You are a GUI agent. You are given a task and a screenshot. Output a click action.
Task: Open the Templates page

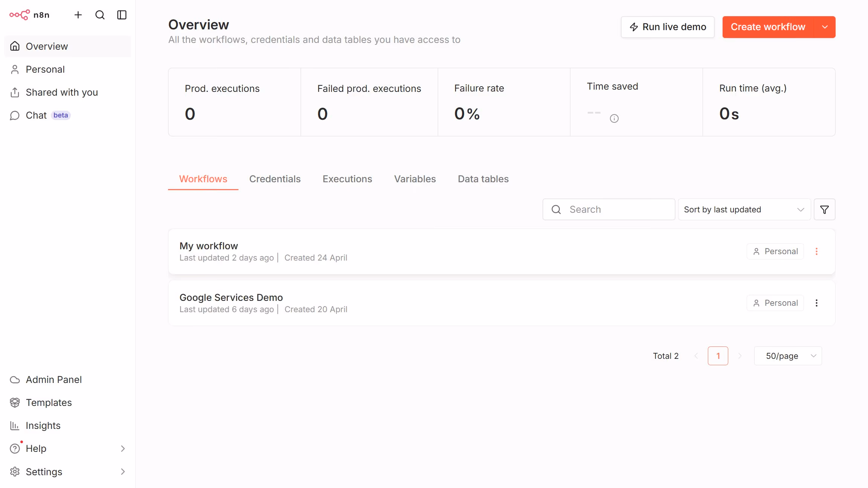(x=68, y=403)
